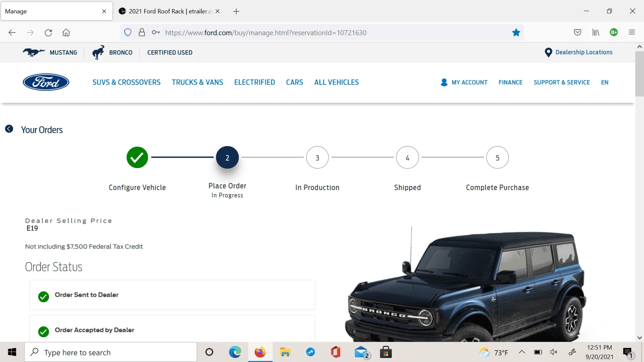The image size is (644, 362).
Task: Switch to the 2021 Ford Roof Rack tab
Action: coord(169,11)
